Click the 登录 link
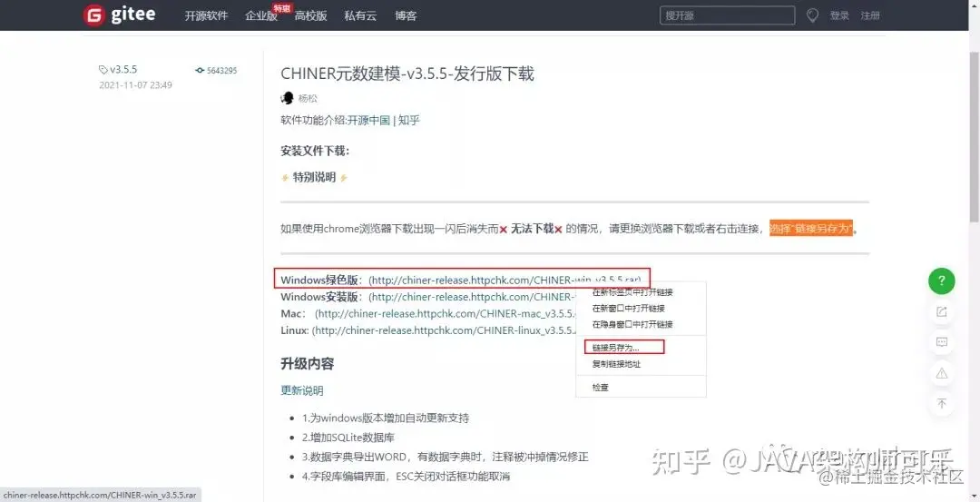 (839, 16)
